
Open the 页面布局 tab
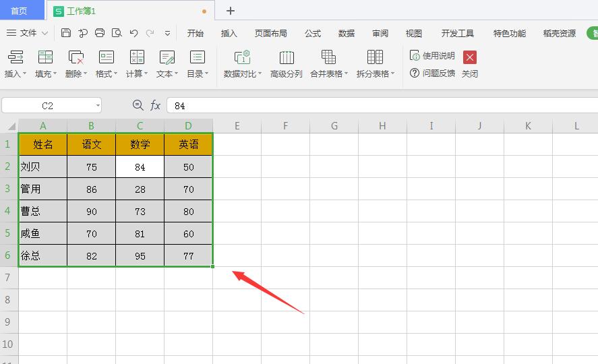[271, 34]
